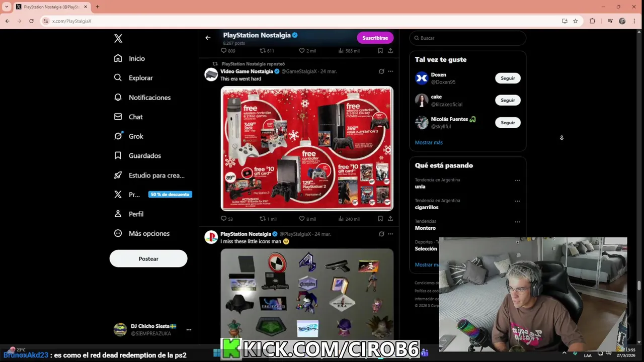The height and width of the screenshot is (362, 644).
Task: Click Grok icon on Video Game Nostalgia post
Action: click(x=381, y=71)
